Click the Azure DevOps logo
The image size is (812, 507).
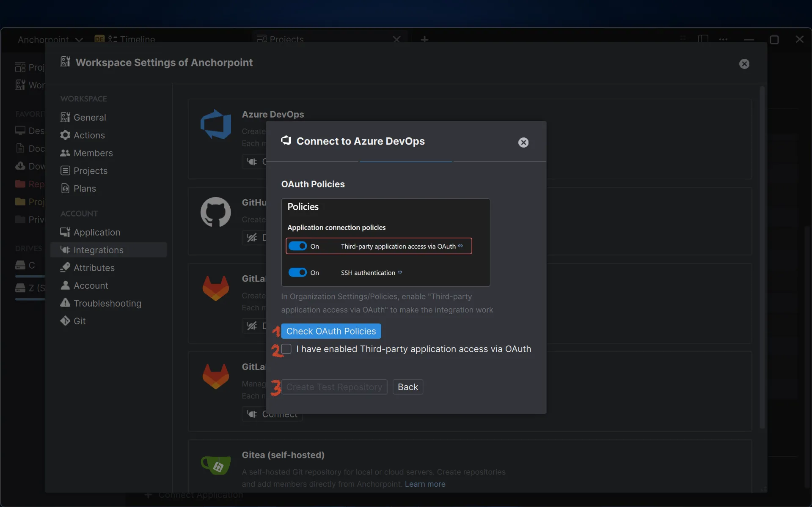coord(216,124)
